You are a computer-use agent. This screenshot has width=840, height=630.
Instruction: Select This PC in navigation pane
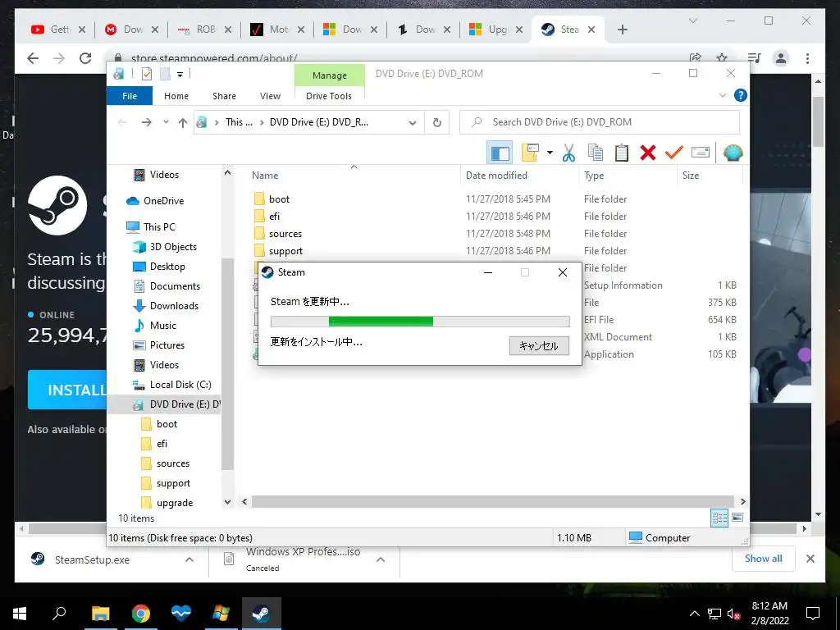[x=159, y=227]
